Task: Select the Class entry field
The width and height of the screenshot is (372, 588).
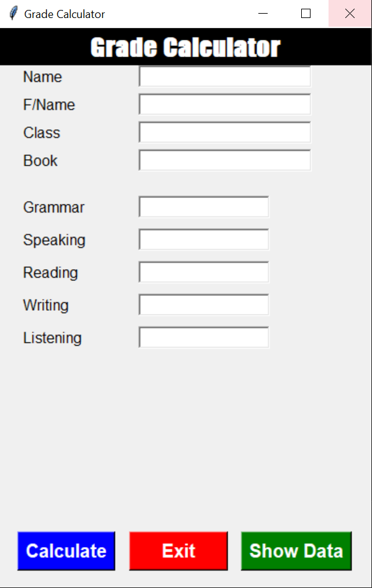Action: click(x=224, y=132)
